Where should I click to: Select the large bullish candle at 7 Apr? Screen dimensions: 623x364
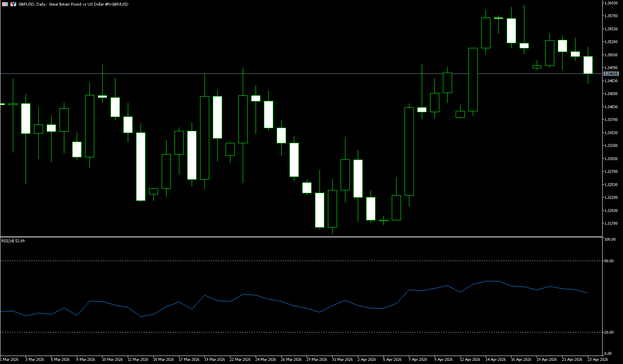[409, 152]
